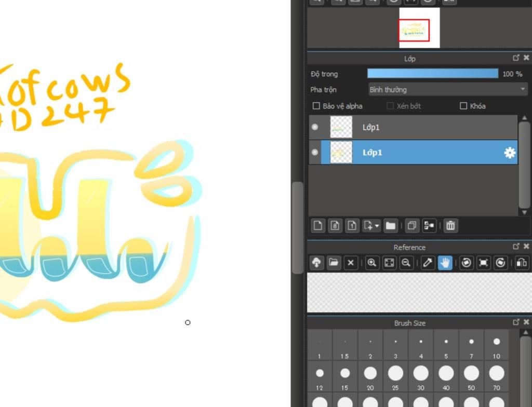
Task: Set brush size to 25
Action: pos(395,376)
